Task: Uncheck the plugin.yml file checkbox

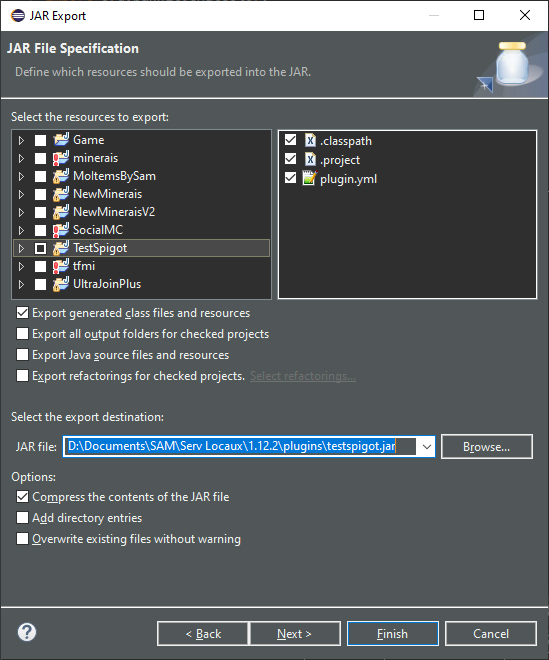Action: tap(290, 178)
